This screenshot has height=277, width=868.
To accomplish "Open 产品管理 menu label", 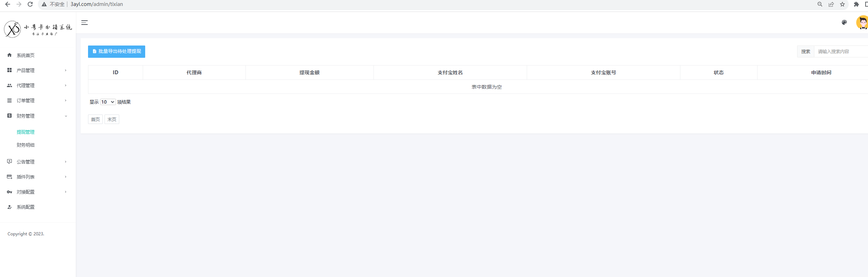I will 26,70.
